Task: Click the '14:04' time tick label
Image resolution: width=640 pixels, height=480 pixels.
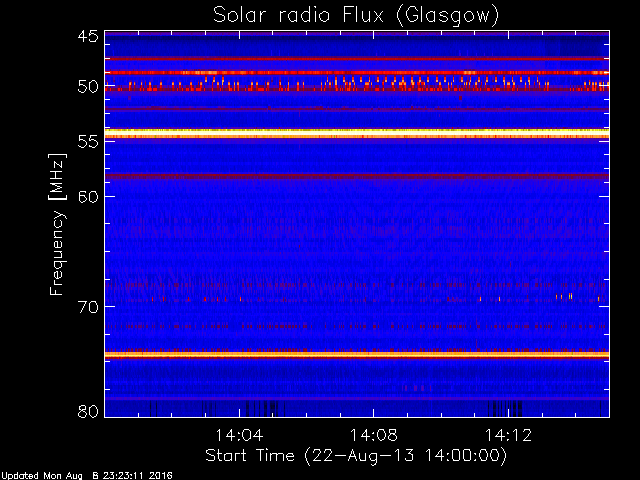Action: 239,435
